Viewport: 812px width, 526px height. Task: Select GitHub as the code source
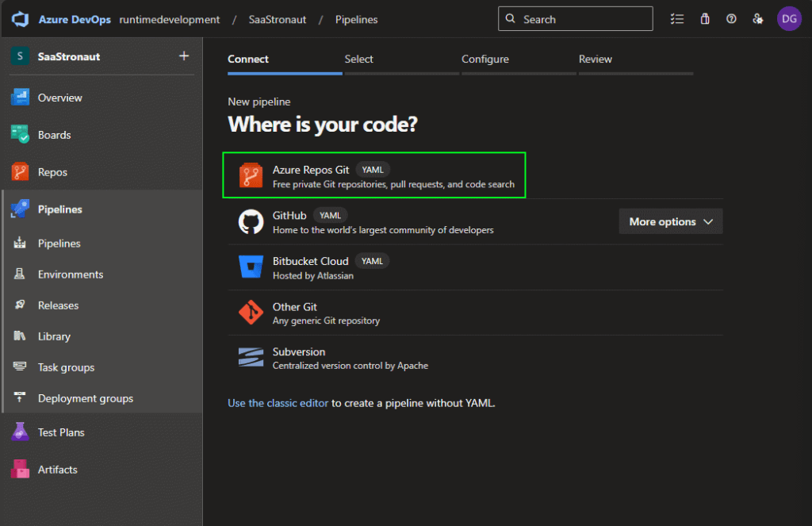point(289,216)
